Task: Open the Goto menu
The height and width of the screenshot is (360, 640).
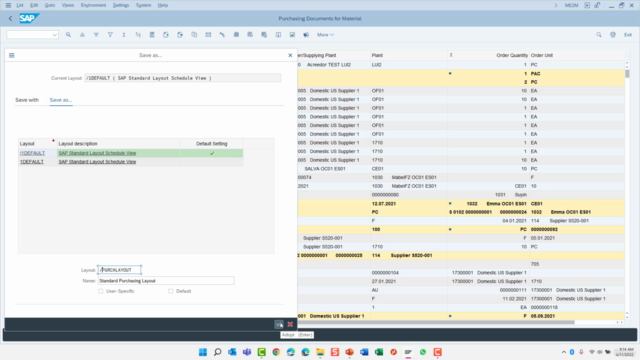Action: point(50,5)
